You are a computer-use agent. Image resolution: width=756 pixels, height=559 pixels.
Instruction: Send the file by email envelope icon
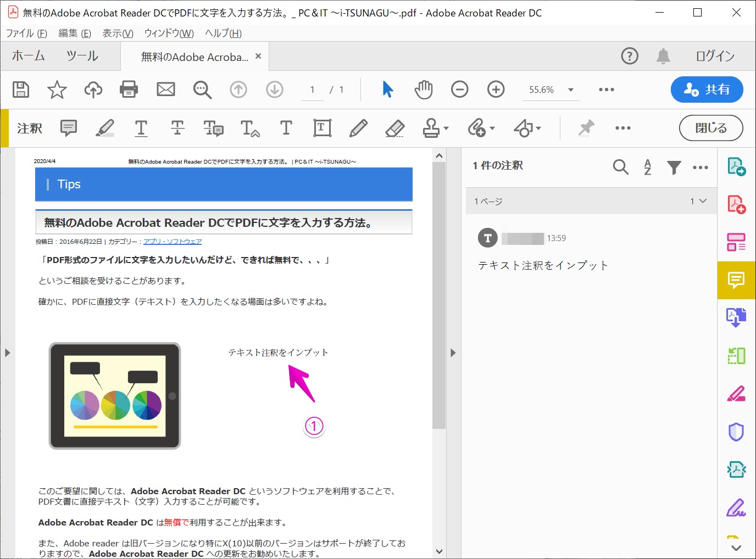(x=166, y=90)
